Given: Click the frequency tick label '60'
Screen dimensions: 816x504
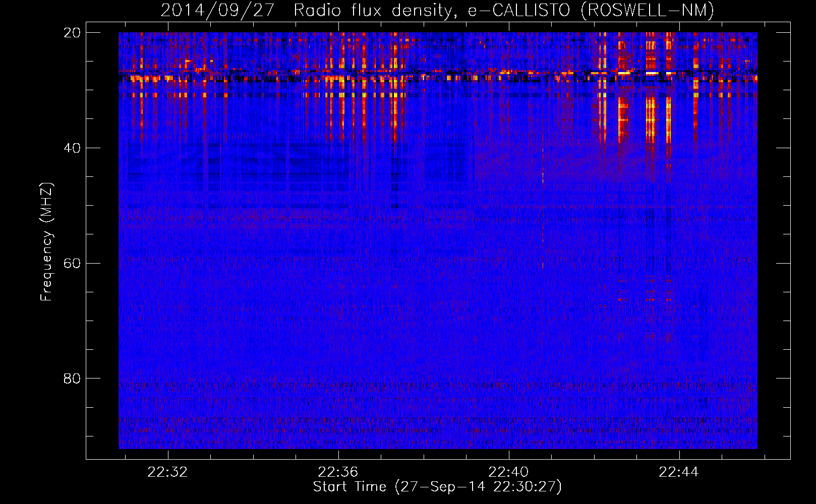Looking at the screenshot, I should (72, 264).
